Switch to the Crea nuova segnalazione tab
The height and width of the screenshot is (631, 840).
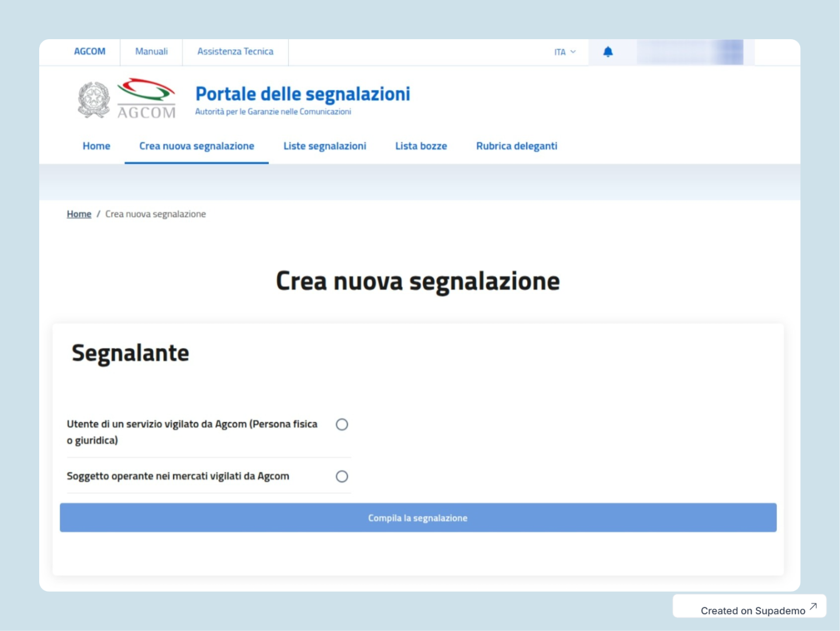pos(196,146)
